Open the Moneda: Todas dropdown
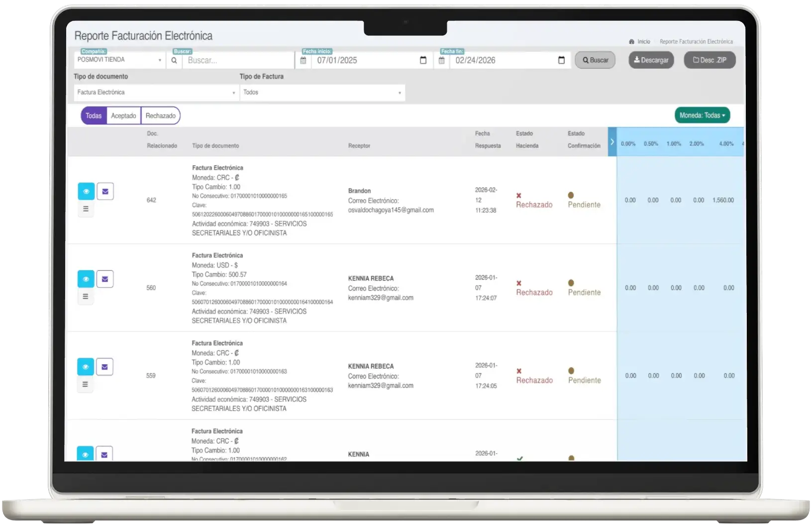 pos(702,115)
